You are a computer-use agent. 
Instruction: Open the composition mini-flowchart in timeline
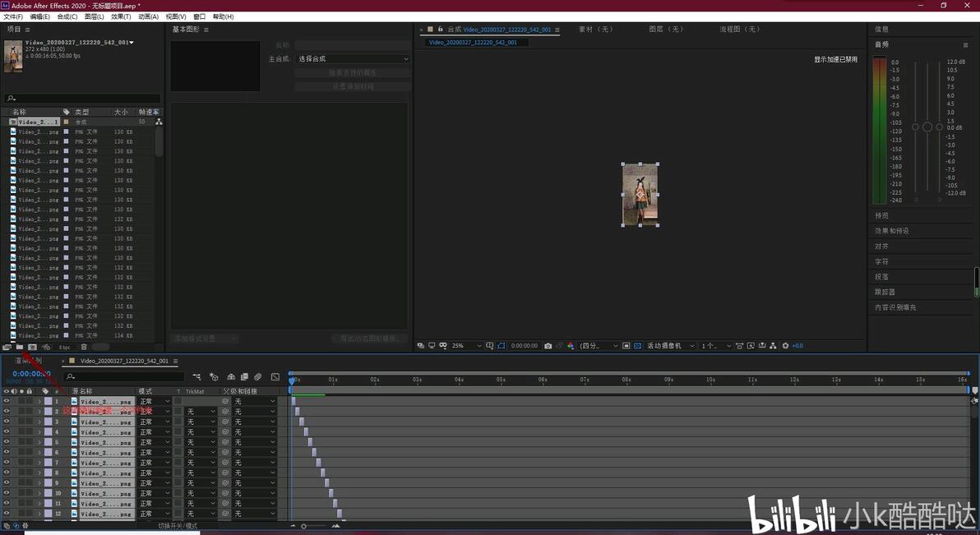[x=196, y=377]
